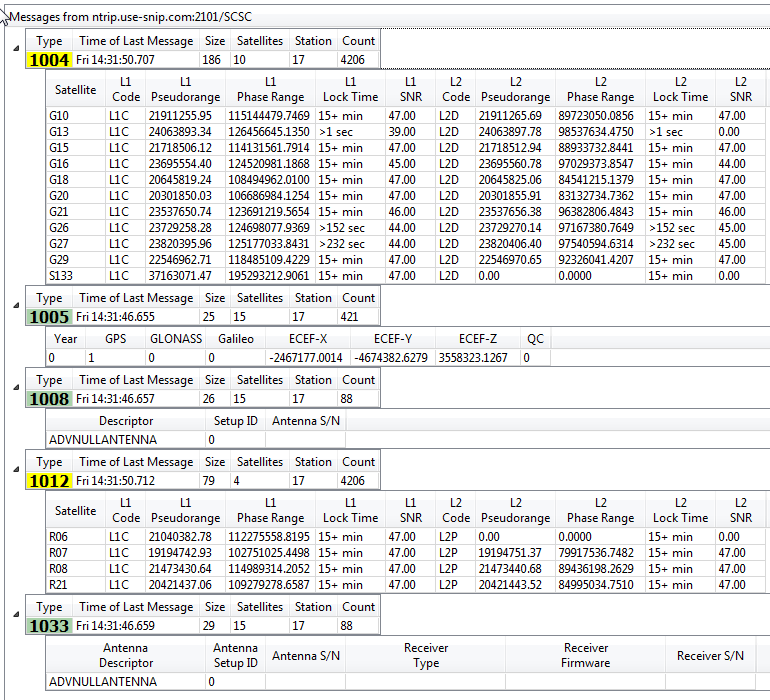The height and width of the screenshot is (700, 770).
Task: Click G13 L1 lock time '>1 sec'
Action: coord(335,132)
